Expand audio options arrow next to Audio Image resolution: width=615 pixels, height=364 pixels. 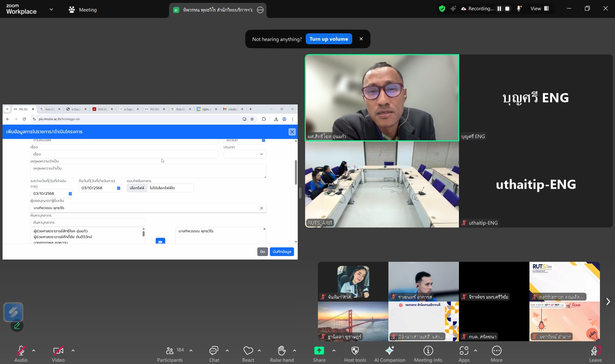coord(34,351)
